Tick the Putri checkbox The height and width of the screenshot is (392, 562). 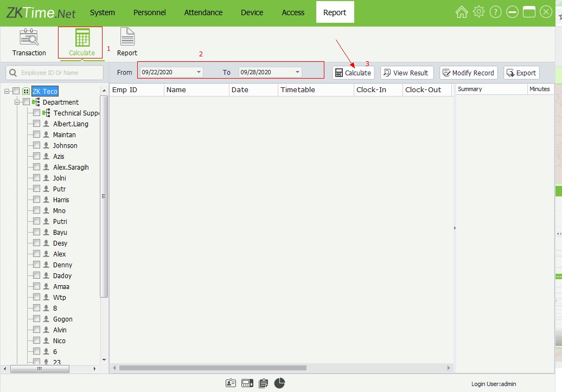tap(36, 221)
